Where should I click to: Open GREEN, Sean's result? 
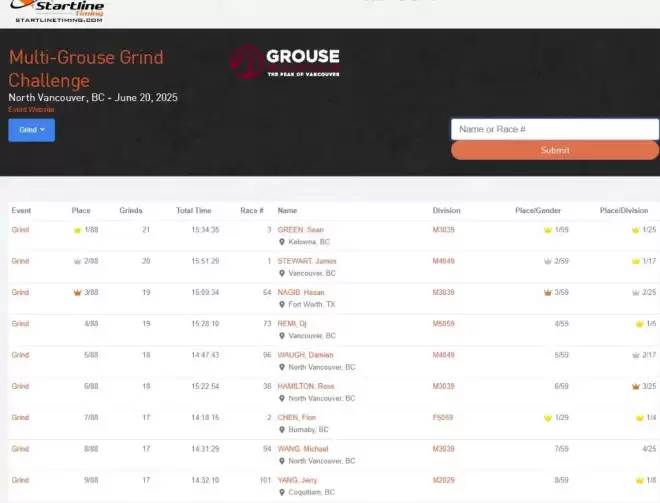[x=301, y=230]
